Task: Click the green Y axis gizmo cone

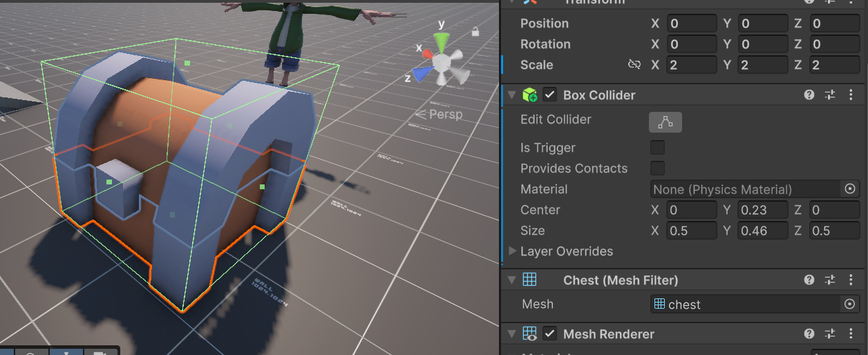Action: tap(442, 41)
